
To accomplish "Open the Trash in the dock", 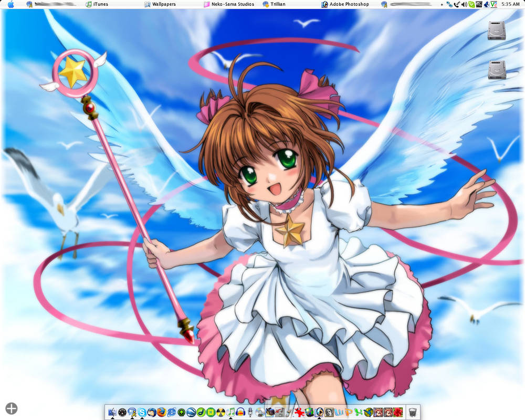I will [413, 412].
